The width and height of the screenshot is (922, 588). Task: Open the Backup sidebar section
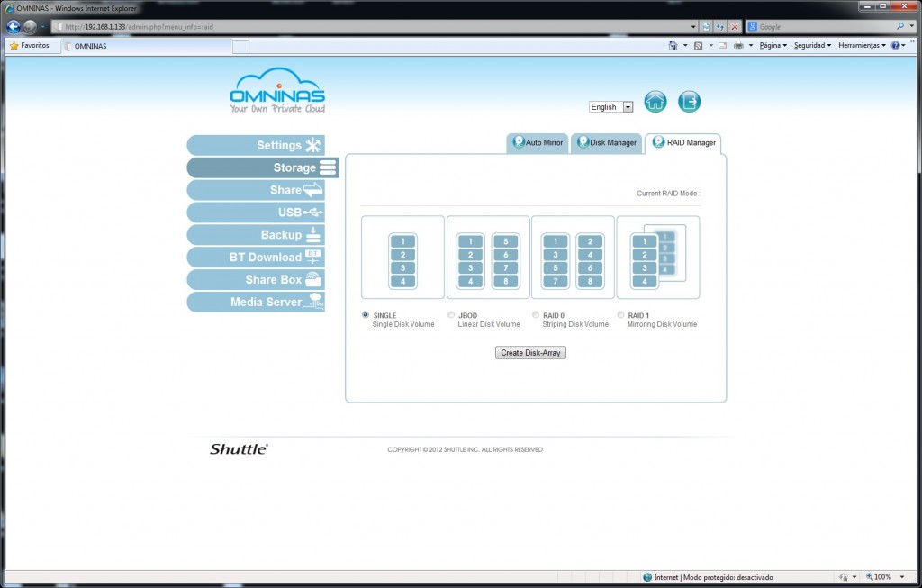click(x=256, y=235)
